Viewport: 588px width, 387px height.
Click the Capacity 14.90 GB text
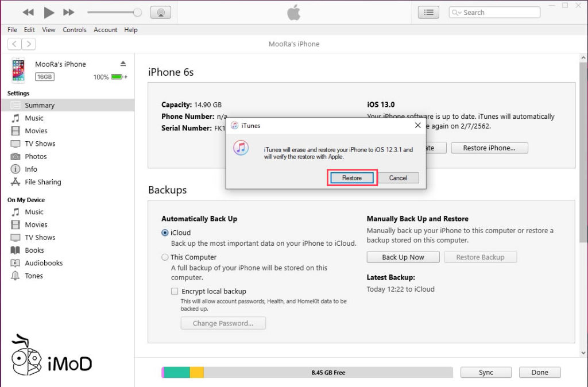coord(191,105)
